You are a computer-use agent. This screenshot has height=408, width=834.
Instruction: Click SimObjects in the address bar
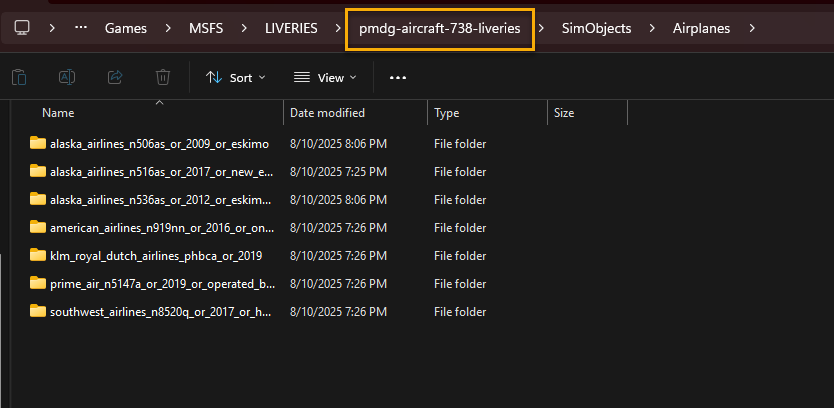pyautogui.click(x=597, y=28)
